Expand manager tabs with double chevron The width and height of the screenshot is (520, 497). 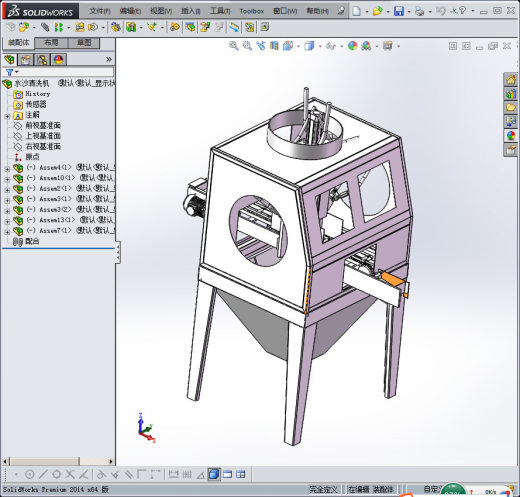109,59
